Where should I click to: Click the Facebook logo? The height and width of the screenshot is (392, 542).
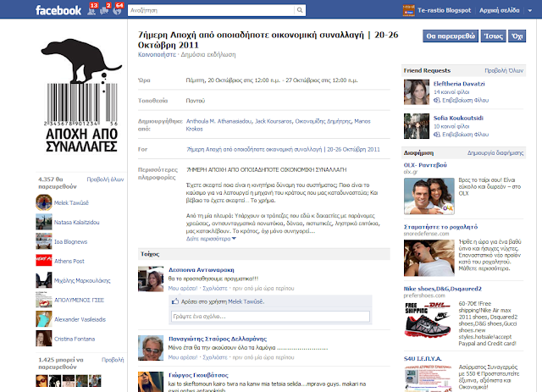(x=58, y=10)
